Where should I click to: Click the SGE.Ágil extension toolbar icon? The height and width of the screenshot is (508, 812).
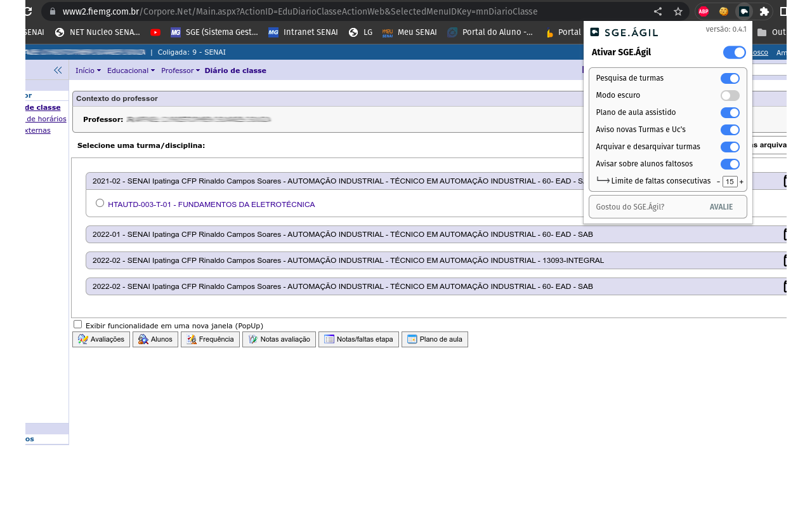[x=744, y=11]
